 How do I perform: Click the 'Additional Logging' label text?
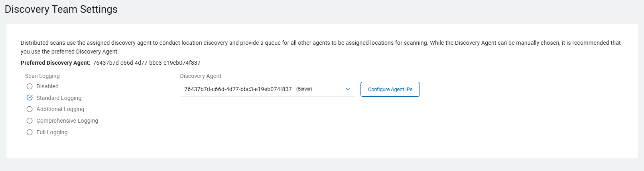(60, 109)
